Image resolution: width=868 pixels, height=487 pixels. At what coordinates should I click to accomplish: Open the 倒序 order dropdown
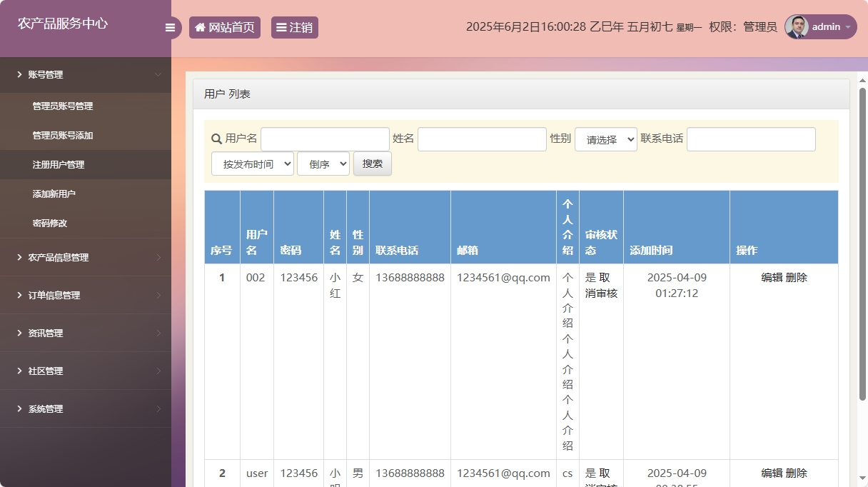pyautogui.click(x=323, y=163)
